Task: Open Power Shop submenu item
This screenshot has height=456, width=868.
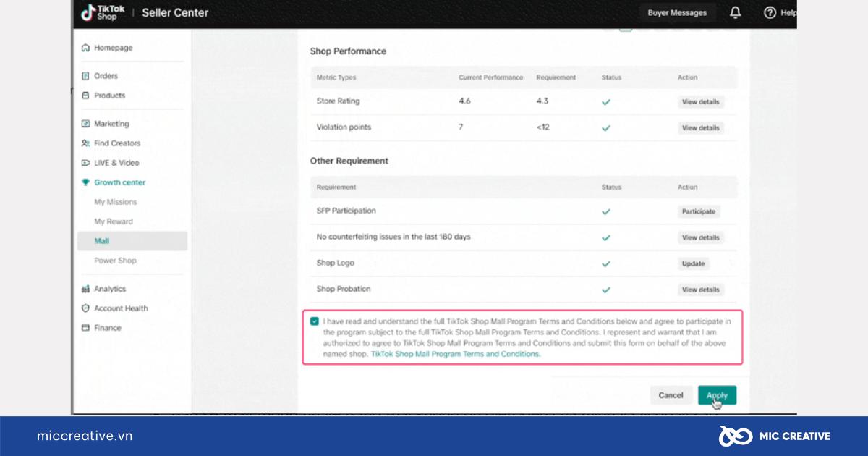Action: (x=115, y=261)
